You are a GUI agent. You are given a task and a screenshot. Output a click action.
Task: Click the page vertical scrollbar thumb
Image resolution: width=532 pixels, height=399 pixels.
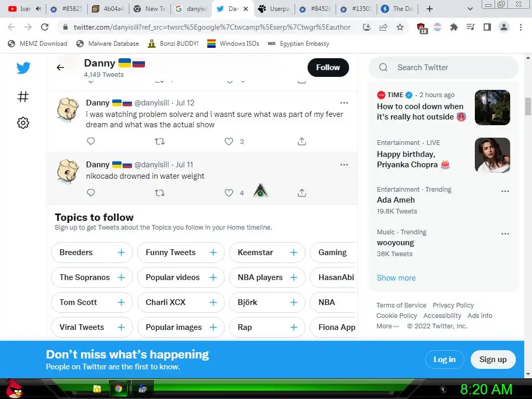coord(528,107)
